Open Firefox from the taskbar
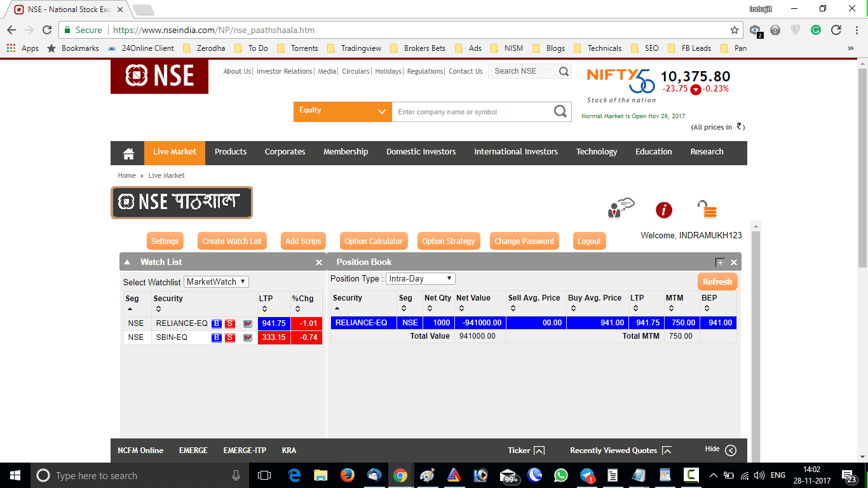 [x=347, y=475]
